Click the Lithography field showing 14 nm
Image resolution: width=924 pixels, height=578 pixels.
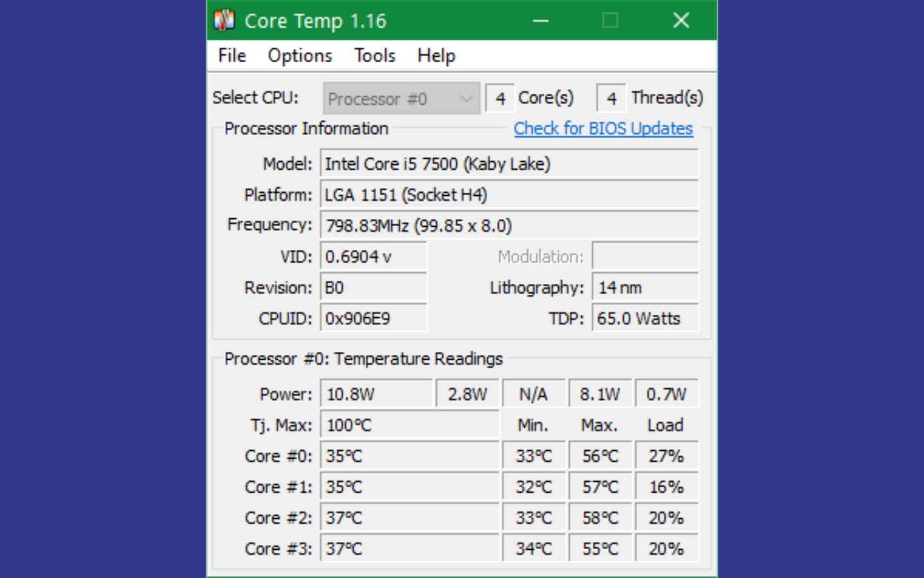point(645,288)
